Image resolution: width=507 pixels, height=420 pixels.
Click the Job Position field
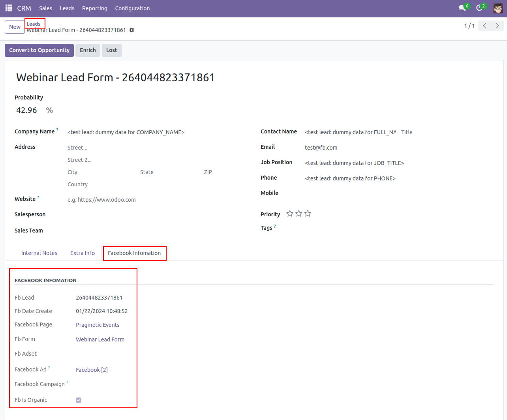pos(399,163)
